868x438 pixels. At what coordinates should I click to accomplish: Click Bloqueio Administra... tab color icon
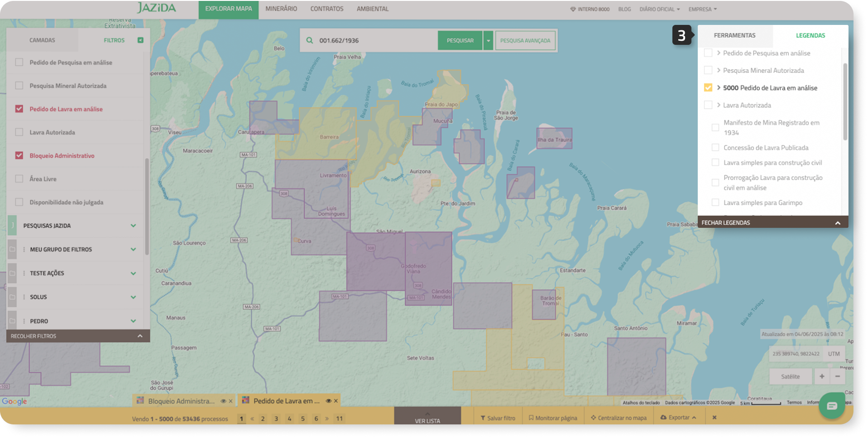pyautogui.click(x=140, y=401)
